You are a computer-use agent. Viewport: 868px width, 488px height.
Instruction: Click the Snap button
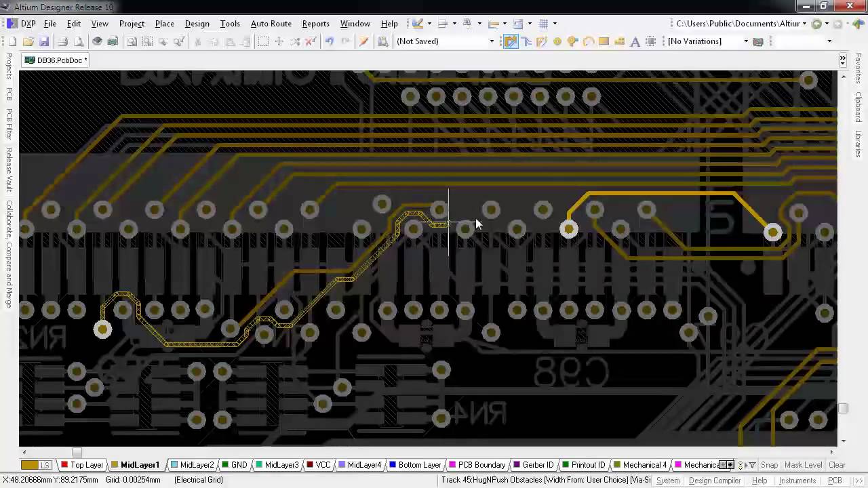[x=770, y=465]
